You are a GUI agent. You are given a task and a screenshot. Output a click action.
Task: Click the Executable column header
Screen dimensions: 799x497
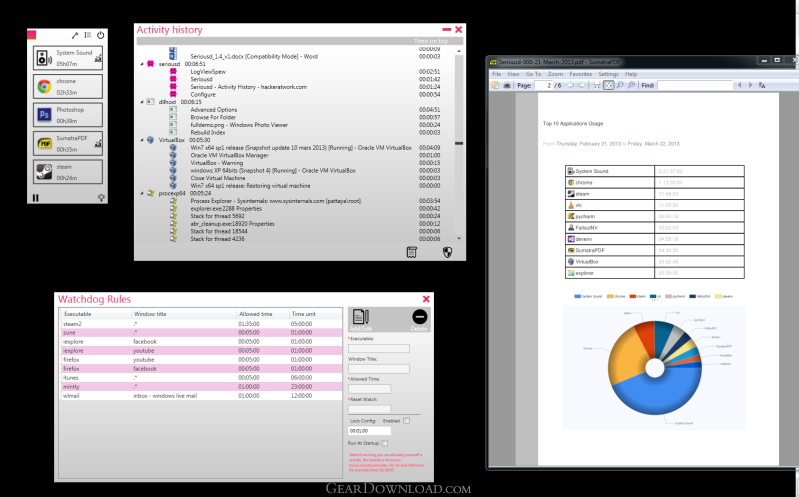pyautogui.click(x=77, y=314)
